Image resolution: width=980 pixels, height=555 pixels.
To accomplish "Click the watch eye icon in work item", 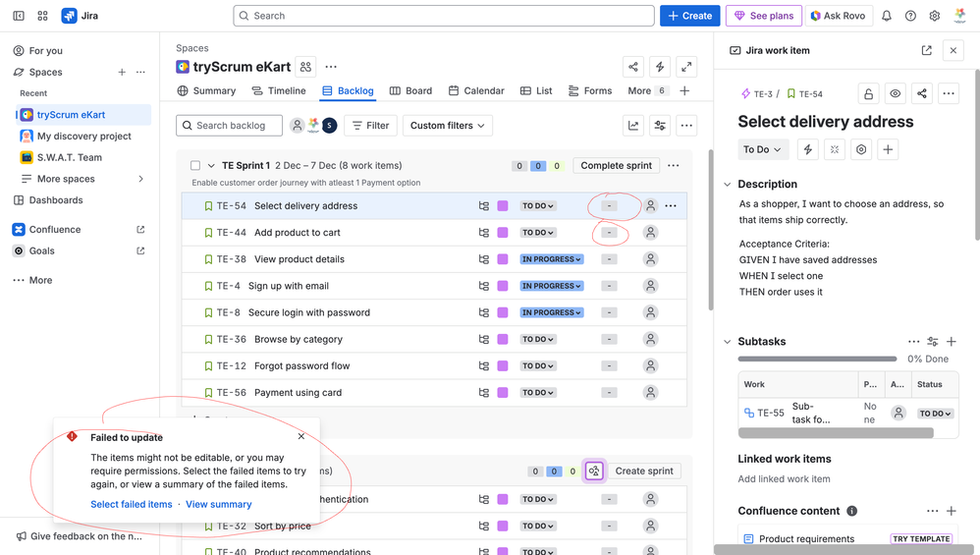I will (x=895, y=94).
